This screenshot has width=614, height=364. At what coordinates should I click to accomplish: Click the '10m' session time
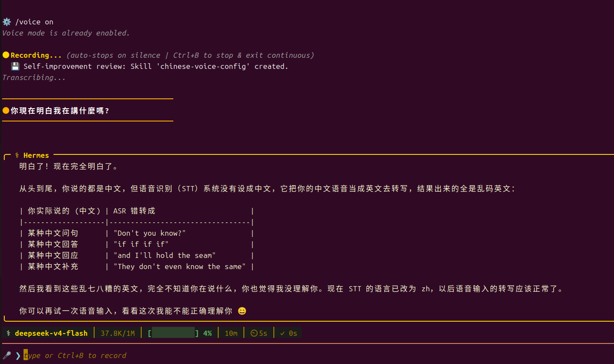point(231,333)
